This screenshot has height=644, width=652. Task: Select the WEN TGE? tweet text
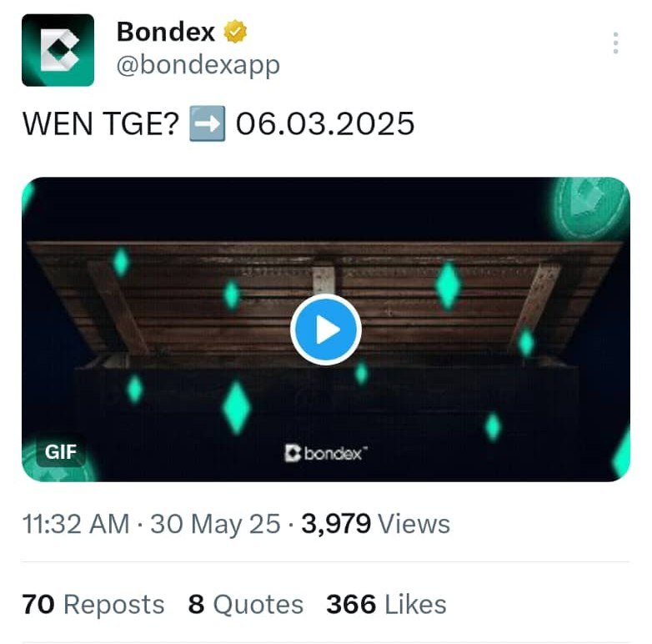coord(101,124)
